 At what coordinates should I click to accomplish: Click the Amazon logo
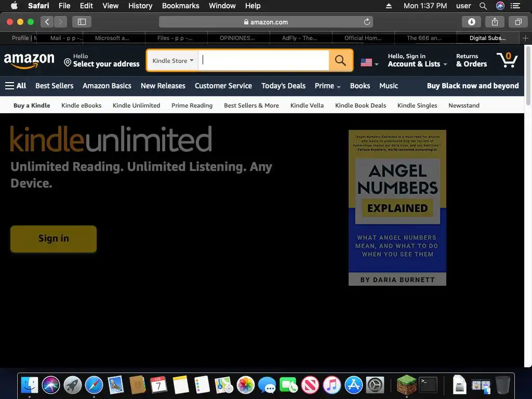29,60
